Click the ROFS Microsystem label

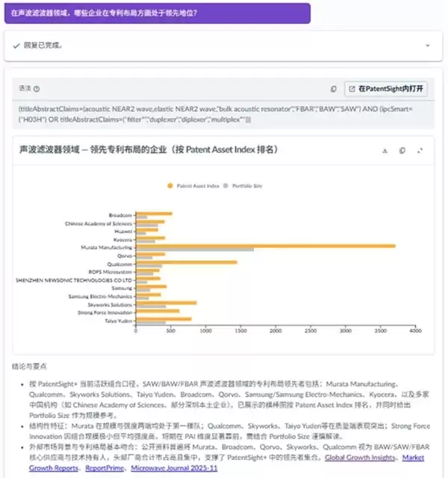click(111, 272)
